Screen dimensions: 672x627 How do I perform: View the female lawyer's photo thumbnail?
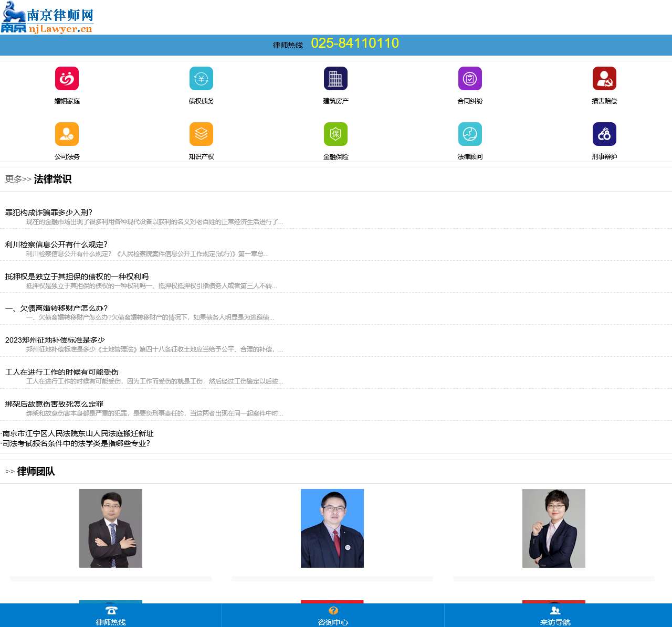click(x=554, y=528)
